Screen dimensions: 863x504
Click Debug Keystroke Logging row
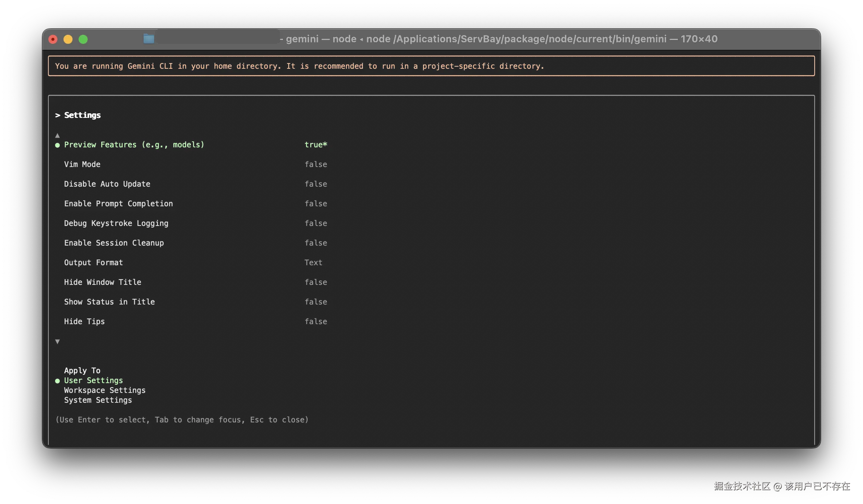point(116,223)
